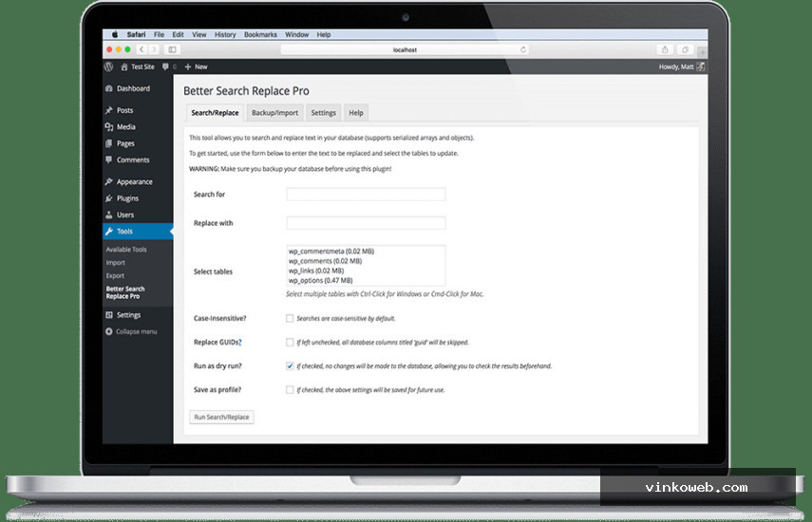Click the Replace GUIDs question mark link
Screen dimensions: 812x522
[240, 343]
